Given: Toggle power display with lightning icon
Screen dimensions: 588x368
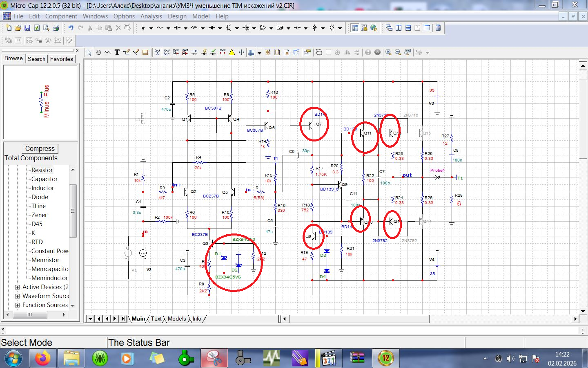Looking at the screenshot, I should pos(204,52).
